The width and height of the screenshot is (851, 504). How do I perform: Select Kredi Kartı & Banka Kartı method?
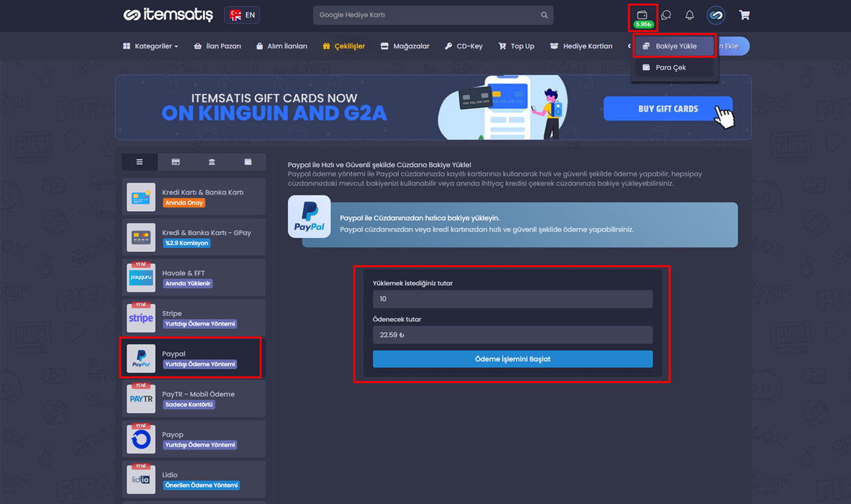pyautogui.click(x=194, y=197)
